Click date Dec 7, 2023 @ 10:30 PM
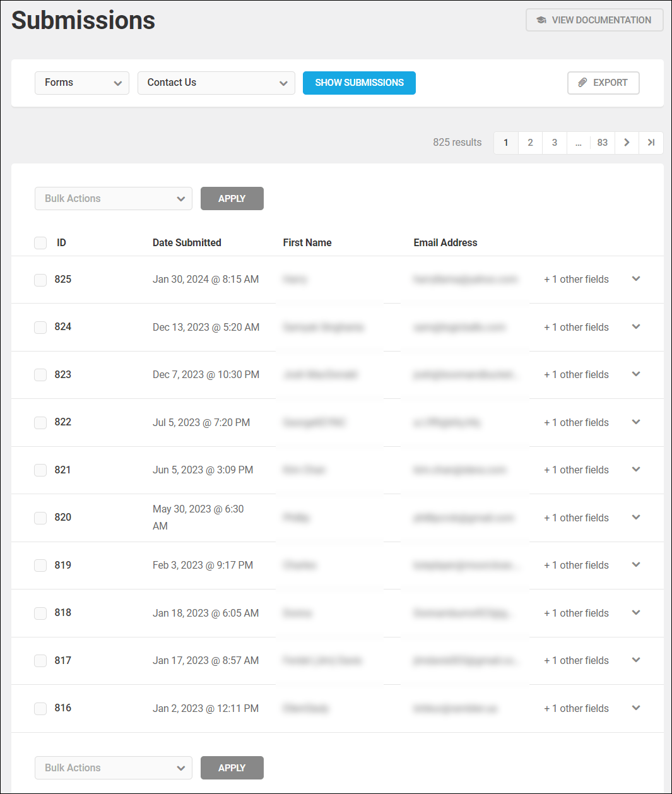Screen dimensions: 672x794 tap(206, 375)
